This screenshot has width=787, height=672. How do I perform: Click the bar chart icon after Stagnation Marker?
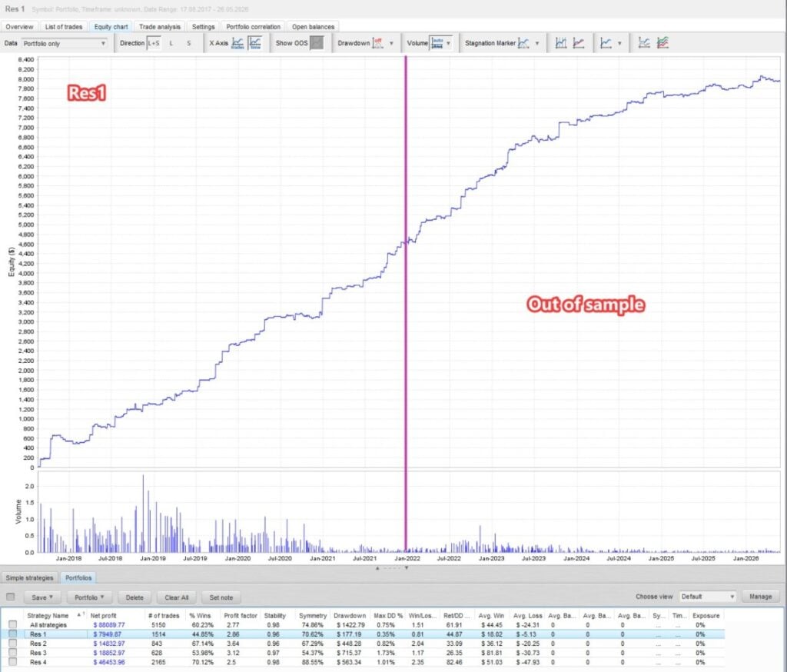point(560,43)
